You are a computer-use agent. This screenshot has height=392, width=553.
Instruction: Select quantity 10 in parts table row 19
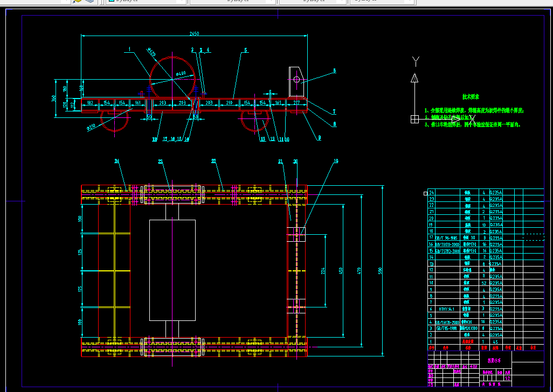coord(484,225)
